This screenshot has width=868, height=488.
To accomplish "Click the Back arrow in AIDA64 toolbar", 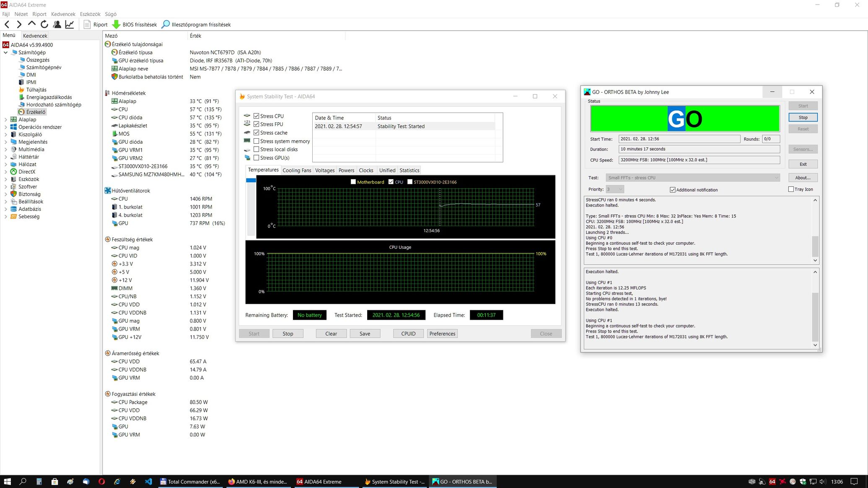I will pos(7,24).
